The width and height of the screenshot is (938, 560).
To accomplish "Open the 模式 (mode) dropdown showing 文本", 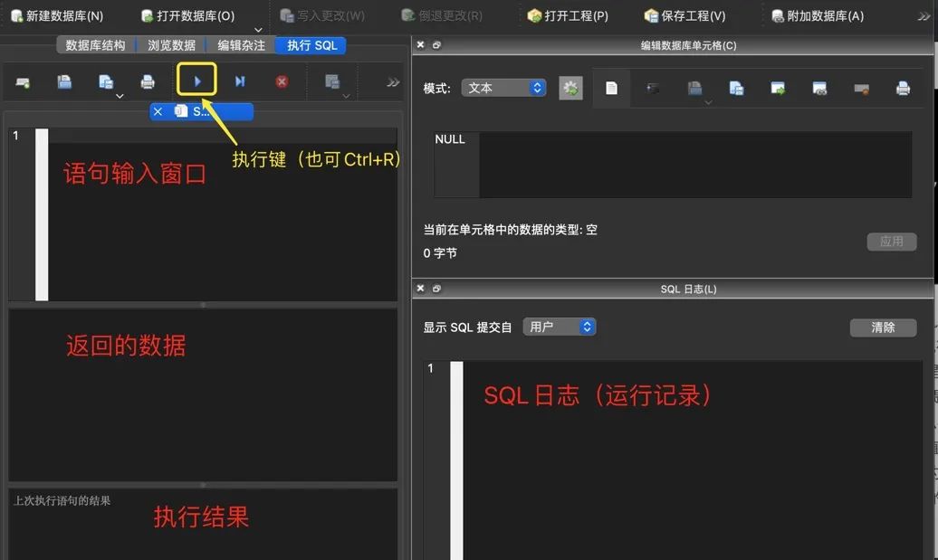I will (503, 88).
